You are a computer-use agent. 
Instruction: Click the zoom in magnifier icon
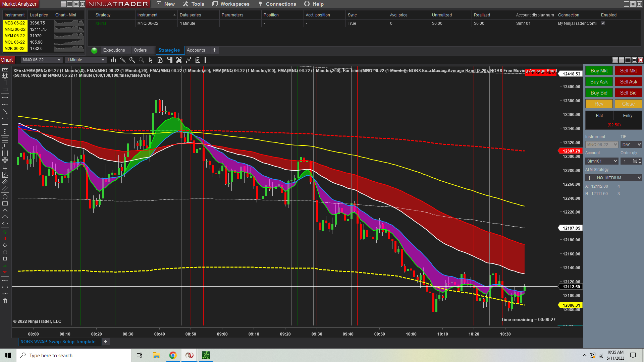click(x=132, y=60)
